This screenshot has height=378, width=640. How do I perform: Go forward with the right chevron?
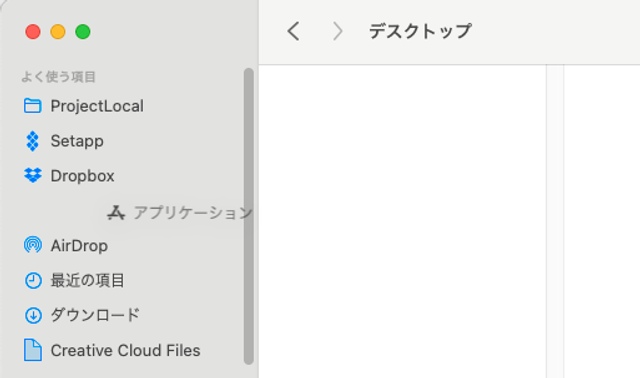[338, 31]
